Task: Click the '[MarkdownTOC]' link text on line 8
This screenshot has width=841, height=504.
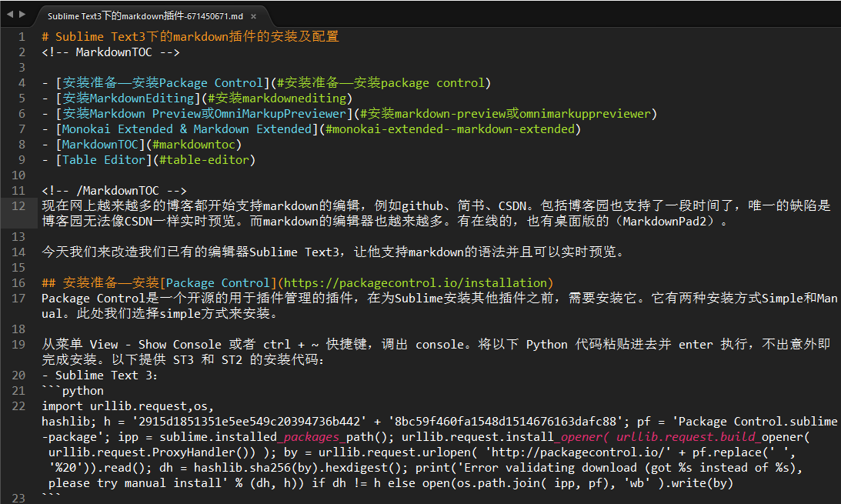Action: click(x=100, y=144)
